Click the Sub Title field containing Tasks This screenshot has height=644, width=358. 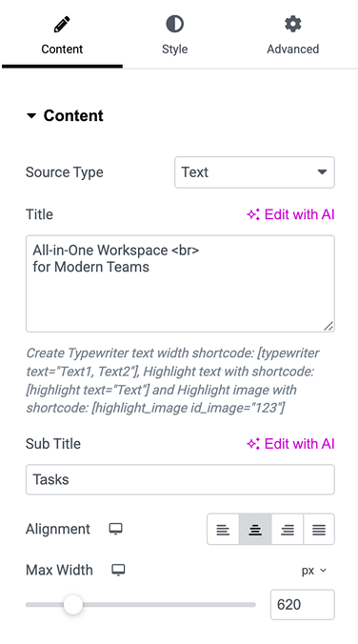[x=180, y=480]
